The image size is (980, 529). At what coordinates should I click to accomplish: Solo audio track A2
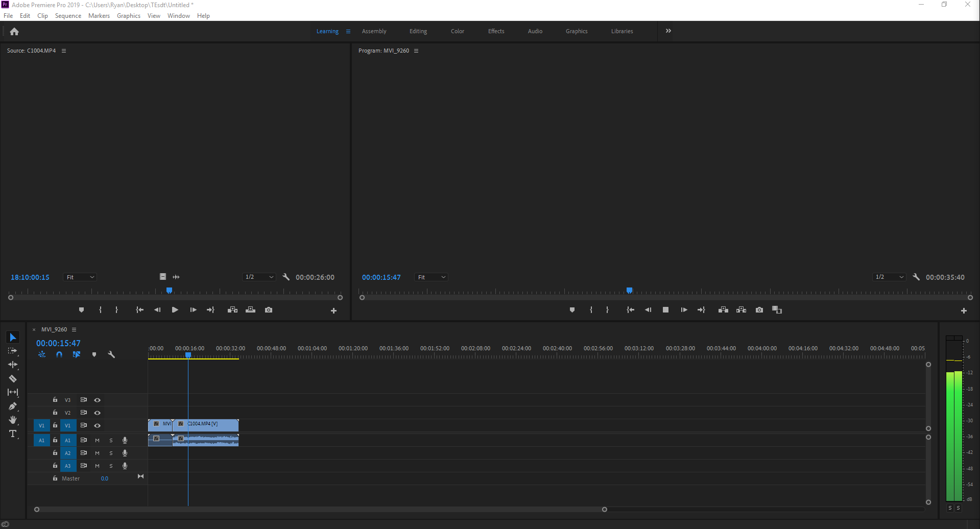[x=111, y=453]
